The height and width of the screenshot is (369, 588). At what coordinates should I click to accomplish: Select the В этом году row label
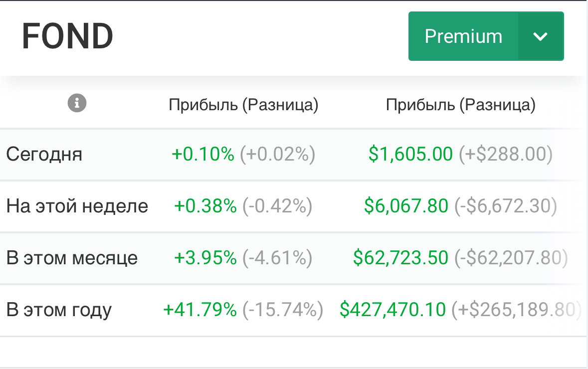[x=59, y=310]
